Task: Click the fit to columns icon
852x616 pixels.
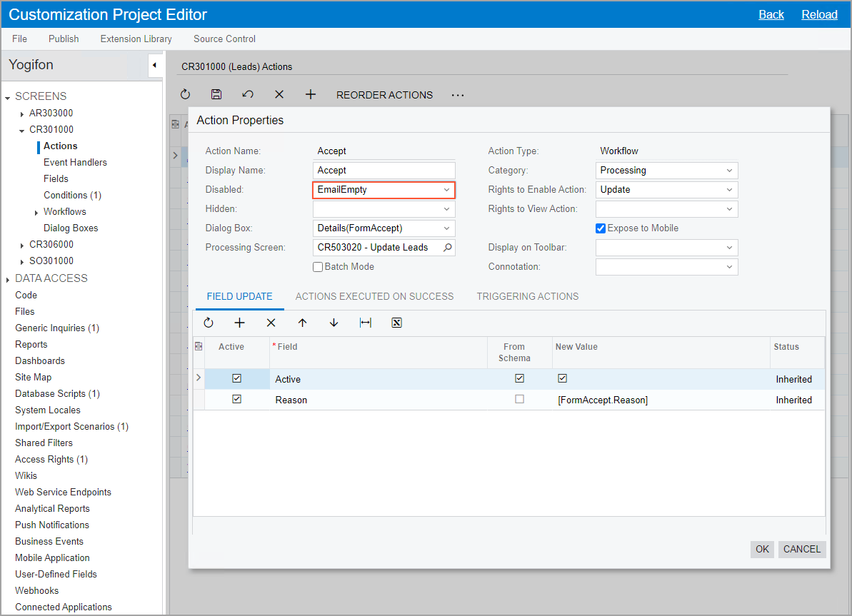Action: click(x=365, y=323)
